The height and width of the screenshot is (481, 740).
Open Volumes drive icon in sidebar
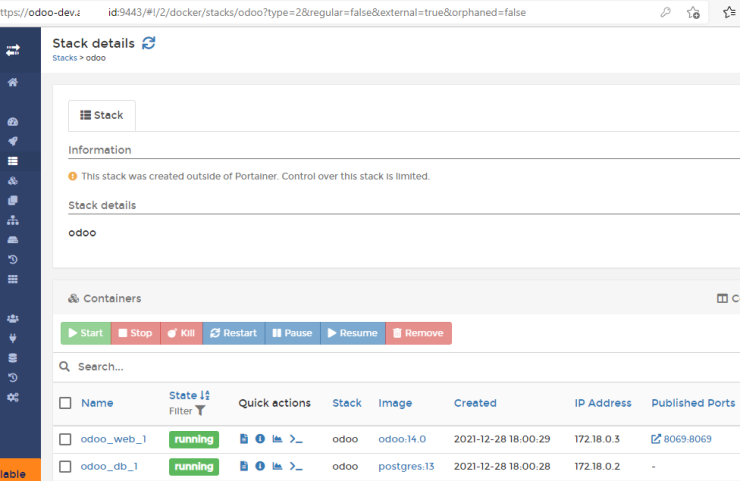(x=13, y=240)
